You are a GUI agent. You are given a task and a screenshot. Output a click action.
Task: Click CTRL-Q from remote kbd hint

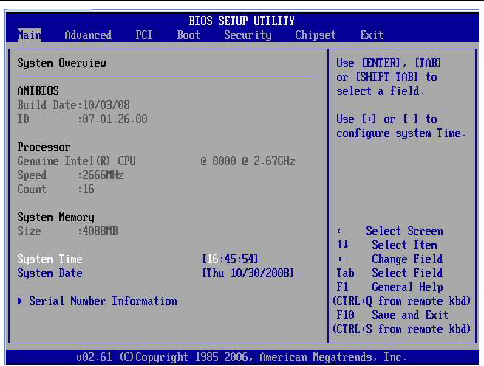[x=402, y=301]
